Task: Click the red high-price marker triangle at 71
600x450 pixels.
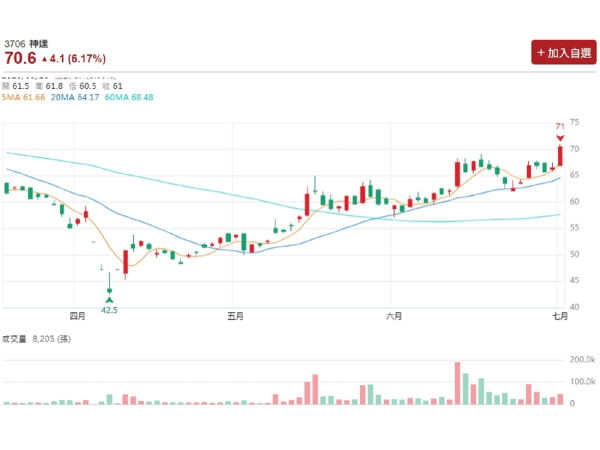Action: click(x=561, y=137)
